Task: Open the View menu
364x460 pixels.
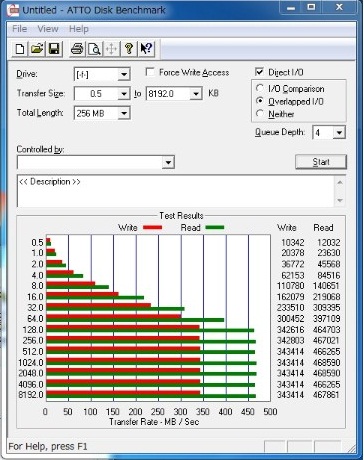Action: point(48,29)
